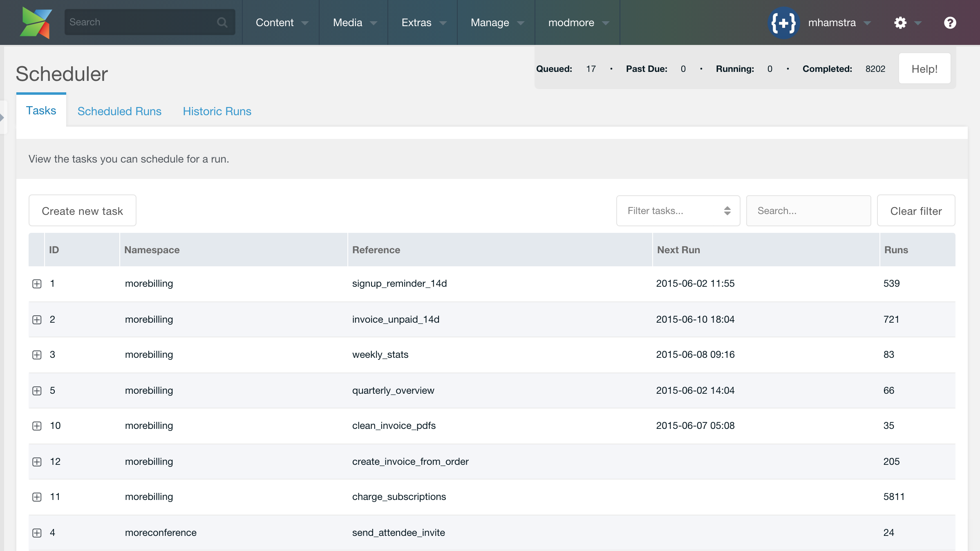This screenshot has height=551, width=980.
Task: Click next run 2015-06-08 09:16
Action: (x=695, y=355)
